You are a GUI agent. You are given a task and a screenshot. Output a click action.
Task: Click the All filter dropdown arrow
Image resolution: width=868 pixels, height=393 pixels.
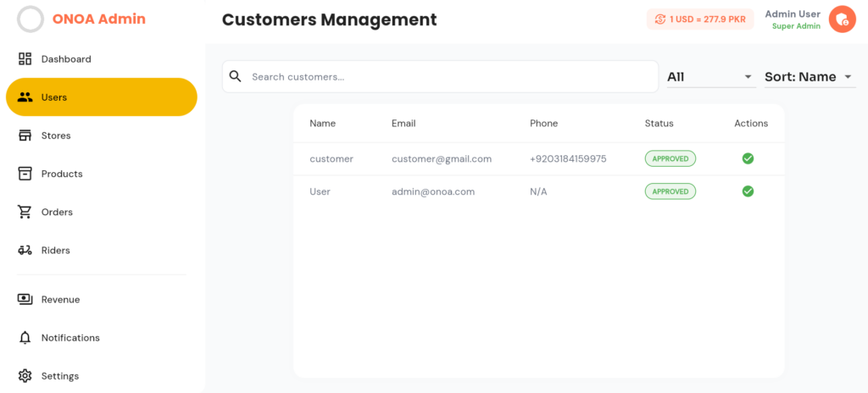coord(748,77)
